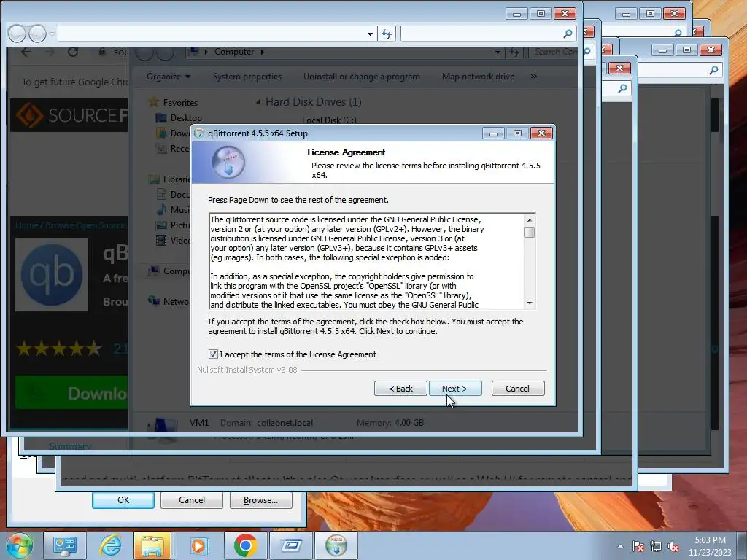Image resolution: width=747 pixels, height=560 pixels.
Task: Open the taskbar clock showing 5:03 PM
Action: (x=710, y=546)
